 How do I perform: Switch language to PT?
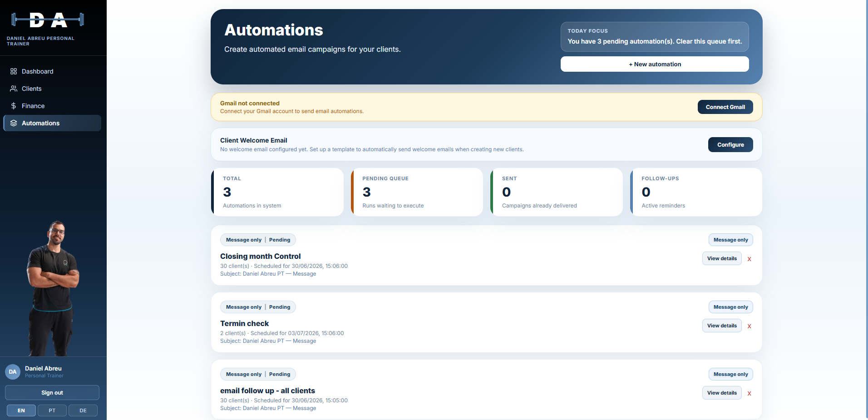pyautogui.click(x=52, y=410)
